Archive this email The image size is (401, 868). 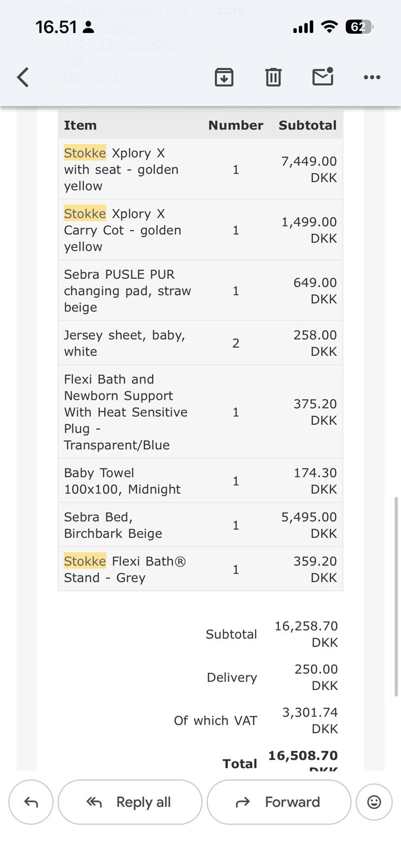tap(224, 78)
